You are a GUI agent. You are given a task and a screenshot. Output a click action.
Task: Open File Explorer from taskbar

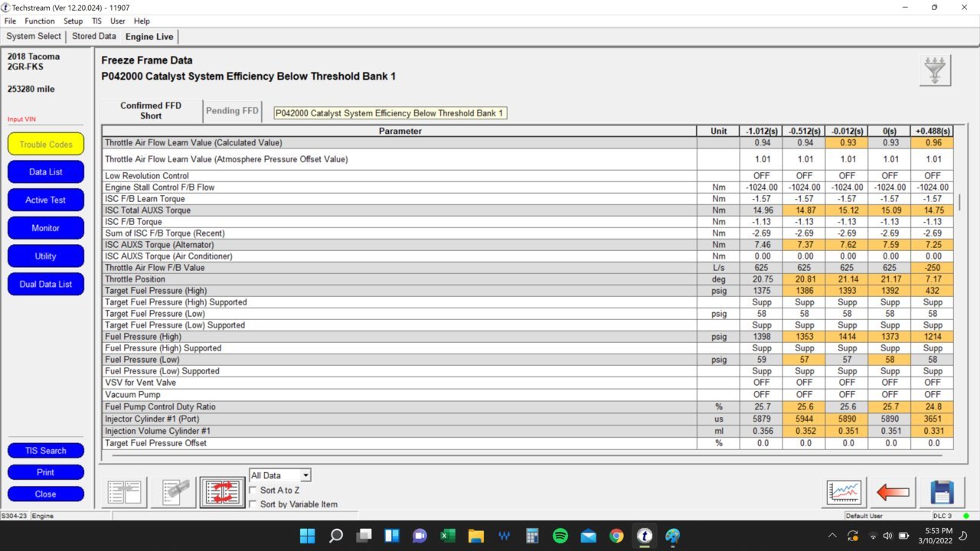click(475, 536)
